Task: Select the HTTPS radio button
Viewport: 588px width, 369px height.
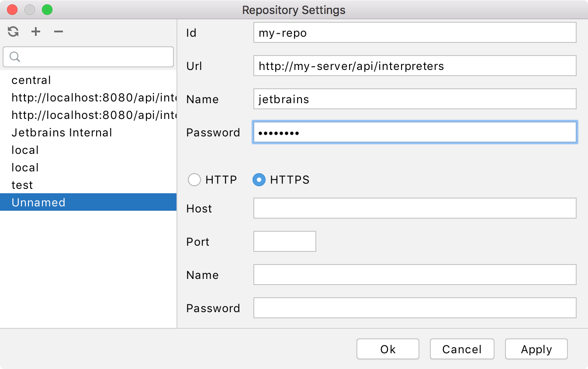Action: pos(259,180)
